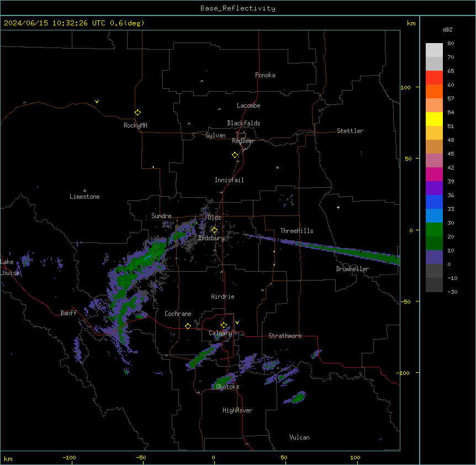The width and height of the screenshot is (476, 465).
Task: Click the Strathmore label
Action: (285, 336)
